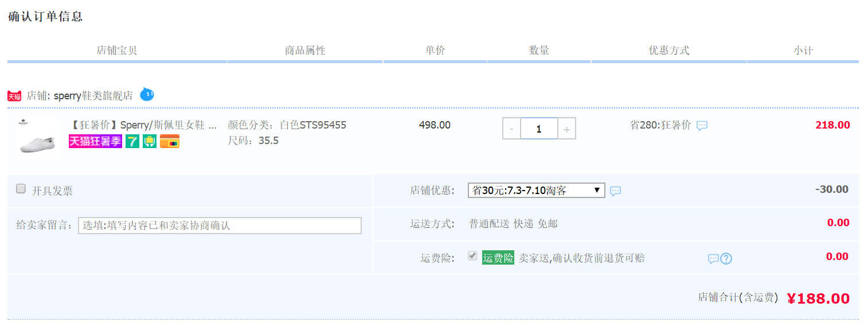
Task: Click the red Tmall logo beside the store name
Action: point(14,96)
